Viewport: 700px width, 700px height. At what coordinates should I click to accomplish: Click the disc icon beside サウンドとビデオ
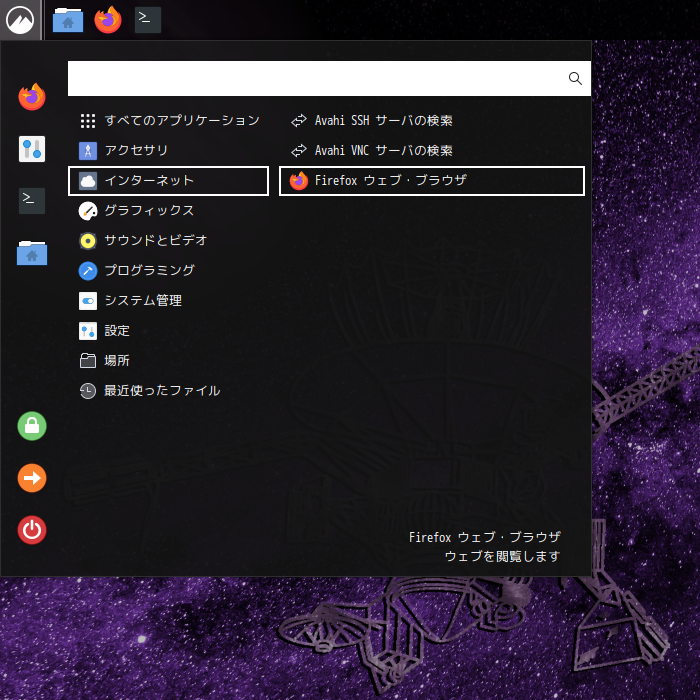pyautogui.click(x=88, y=241)
